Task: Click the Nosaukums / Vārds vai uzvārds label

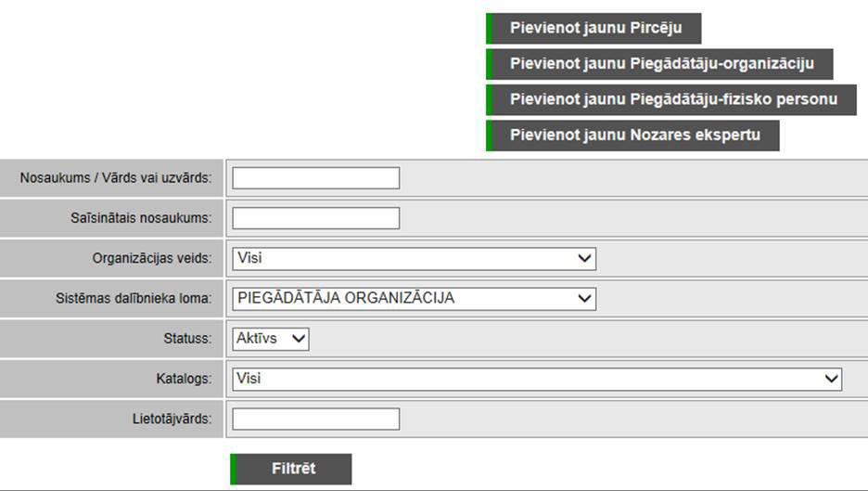Action: click(116, 178)
